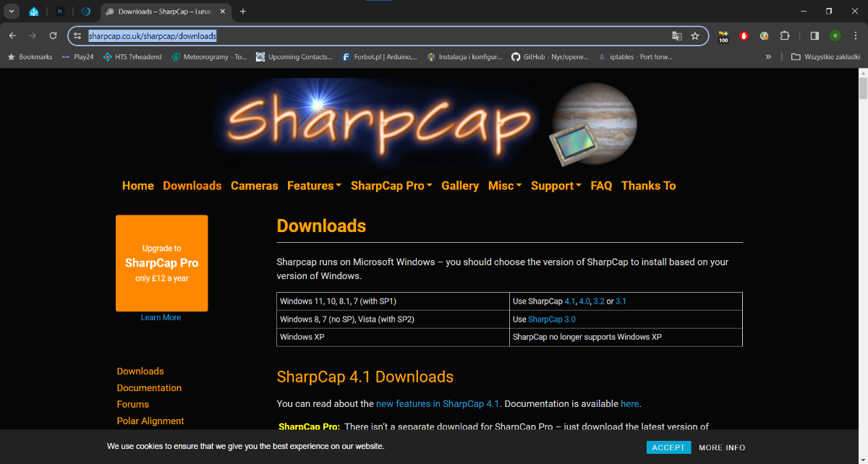Click the Upgrade to SharpCap Pro orange banner
The height and width of the screenshot is (464, 868).
(161, 263)
